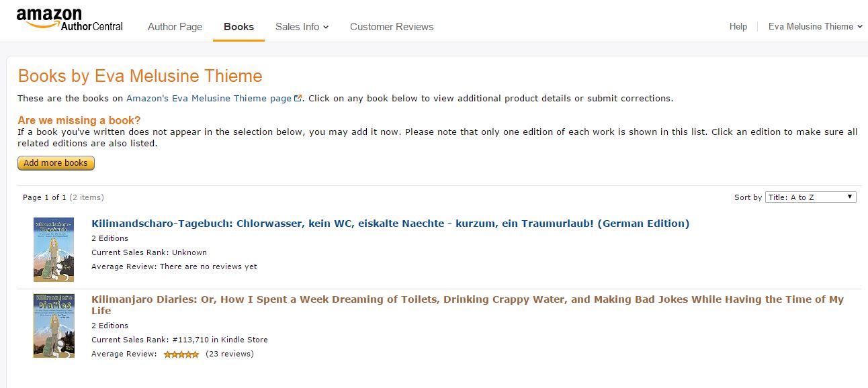Open Amazon's Eva Melusine Thieme page link
The height and width of the screenshot is (388, 868).
pyautogui.click(x=209, y=99)
